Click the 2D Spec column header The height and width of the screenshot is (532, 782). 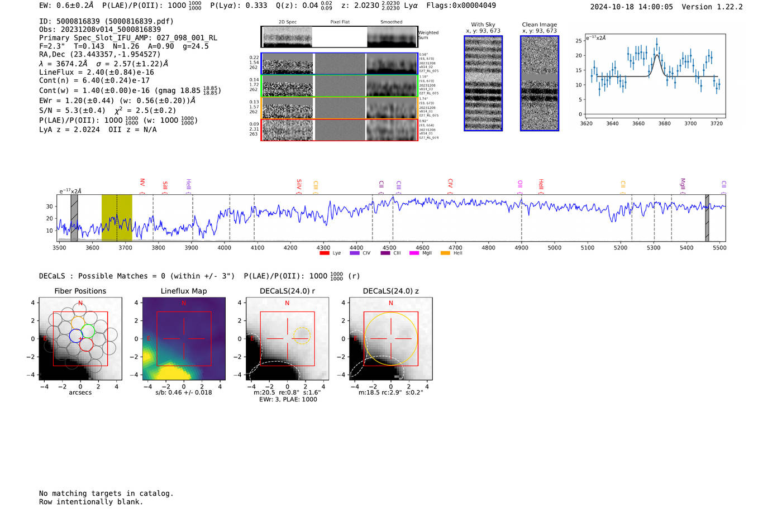[288, 22]
